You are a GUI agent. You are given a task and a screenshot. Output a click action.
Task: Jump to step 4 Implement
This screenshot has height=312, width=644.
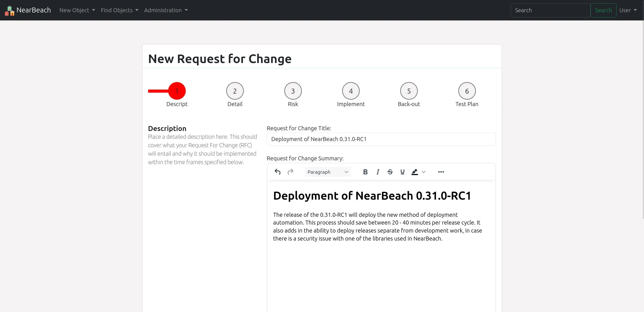tap(351, 91)
